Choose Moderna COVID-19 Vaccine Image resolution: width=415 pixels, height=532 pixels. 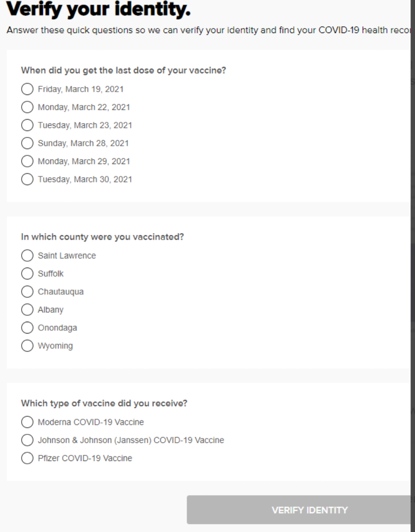tap(28, 422)
